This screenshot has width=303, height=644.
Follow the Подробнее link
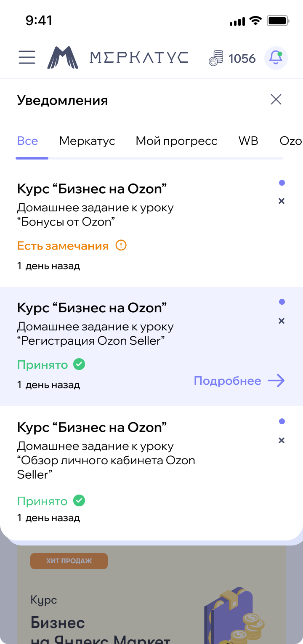(239, 381)
